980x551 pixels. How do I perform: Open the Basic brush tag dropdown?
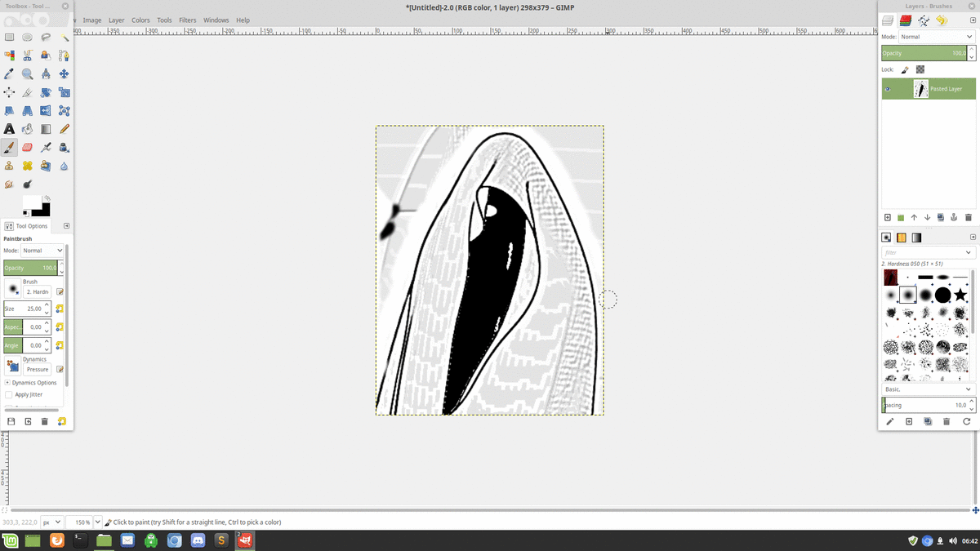929,389
